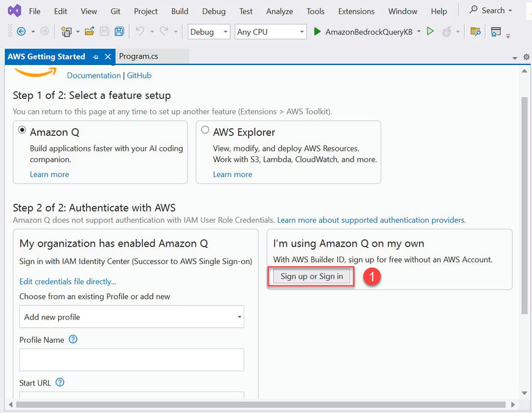This screenshot has height=413, width=532.
Task: Open the Any CPU platform dropdown
Action: pos(271,32)
